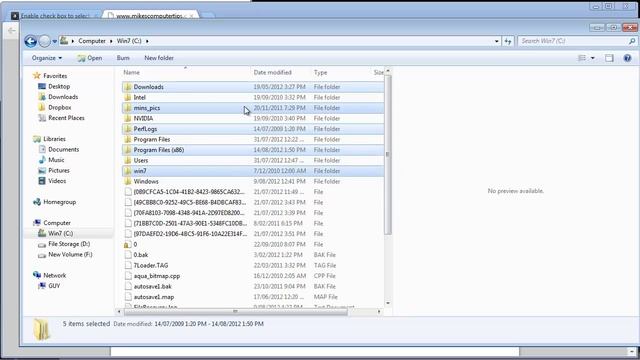Screen dimensions: 640x360
Task: Select the 0.bak file
Action: click(x=253, y=255)
